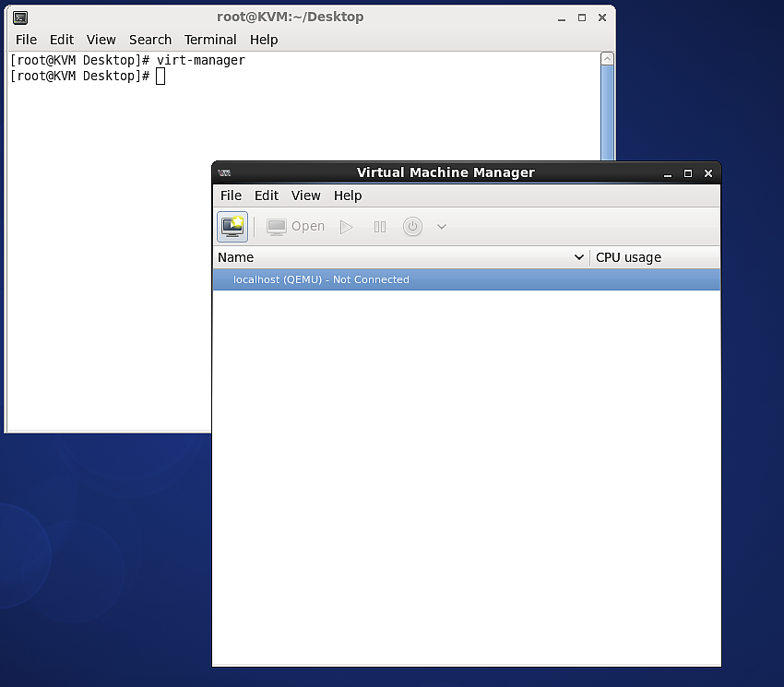Open the Terminal menu in terminal window
The width and height of the screenshot is (784, 687).
210,40
